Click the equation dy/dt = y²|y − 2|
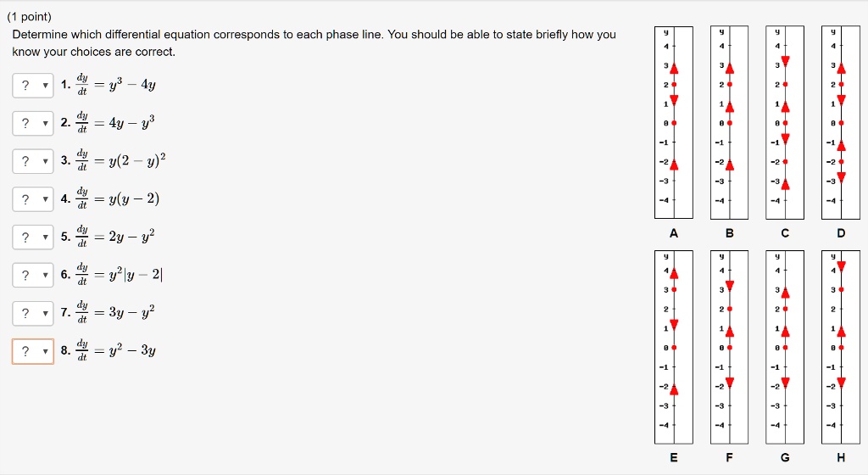This screenshot has height=475, width=868. tap(119, 275)
